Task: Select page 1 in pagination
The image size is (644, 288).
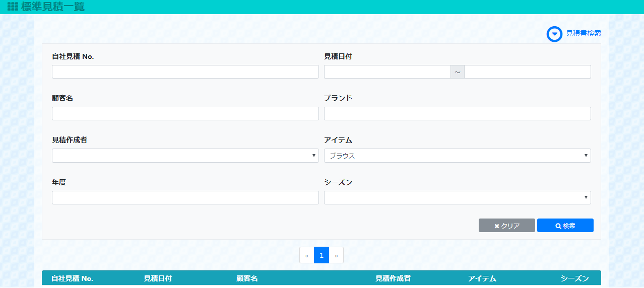Action: (321, 255)
